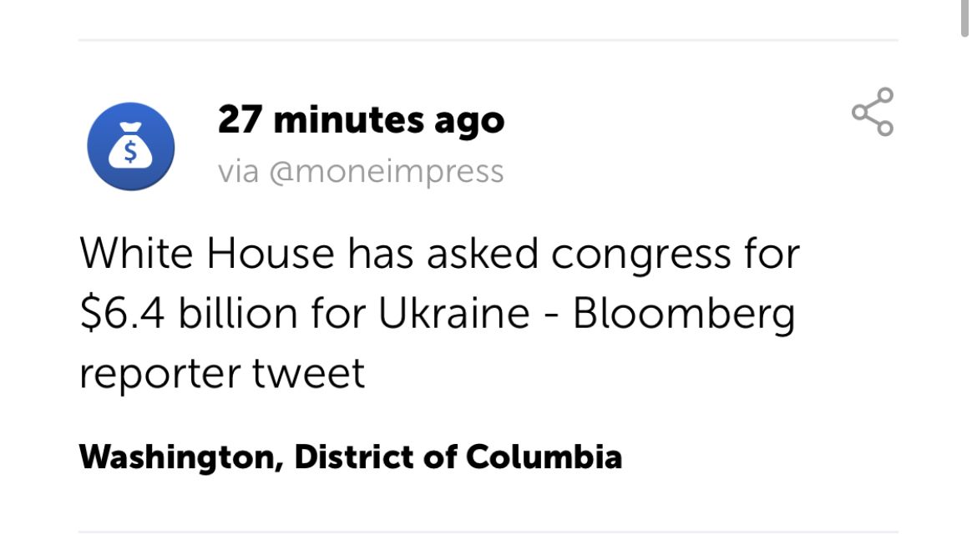Click the scrollbar thumb at right edge
The width and height of the screenshot is (977, 560).
click(x=964, y=18)
